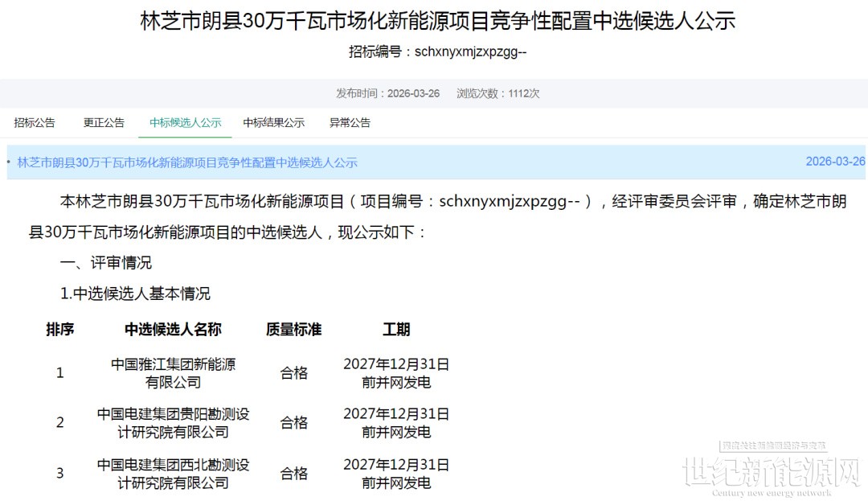Screen dimensions: 868x501
Task: Open the blue 中选候选人公示 announcement link
Action: (x=187, y=162)
